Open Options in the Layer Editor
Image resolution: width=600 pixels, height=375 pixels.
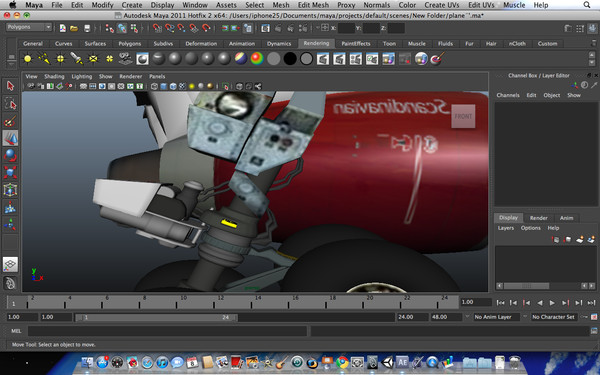(530, 228)
